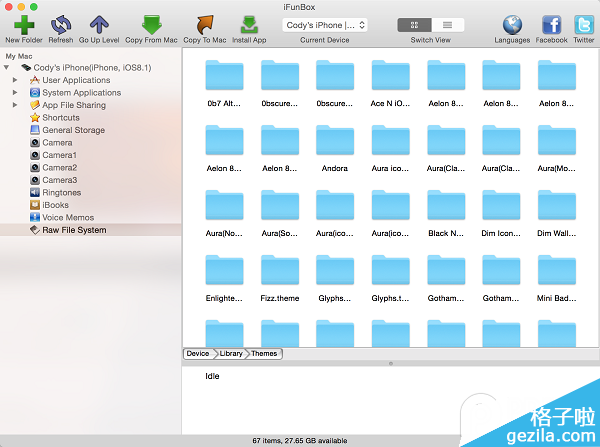
Task: Open the Facebook icon in toolbar
Action: point(551,24)
